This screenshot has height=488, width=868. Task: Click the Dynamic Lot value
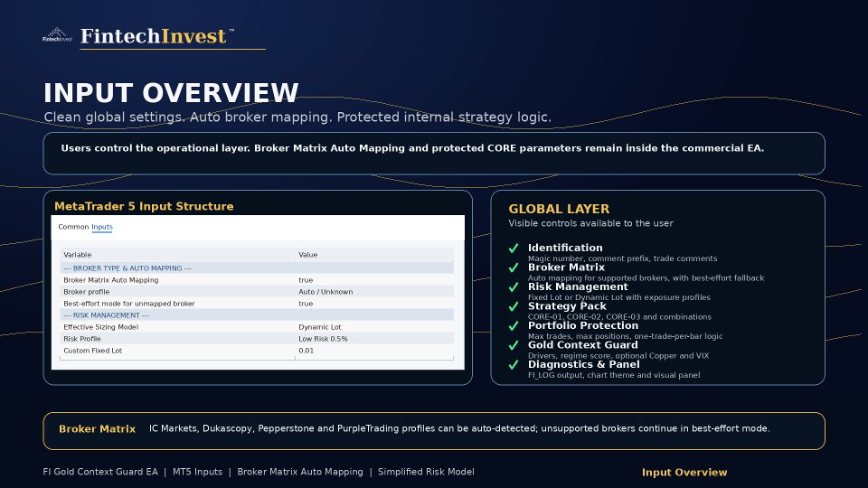[x=320, y=327]
